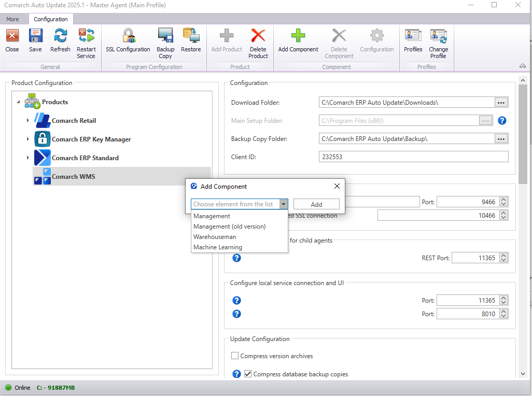
Task: Browse for the Download Folder
Action: pyautogui.click(x=501, y=103)
